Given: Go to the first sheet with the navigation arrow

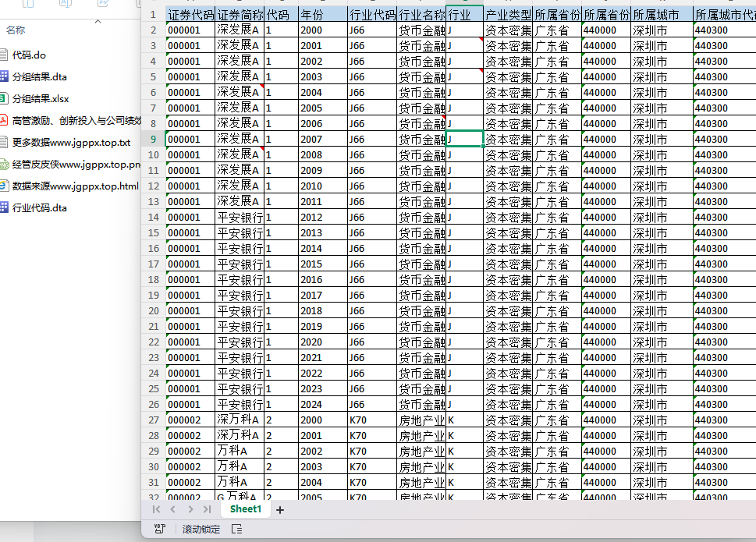Looking at the screenshot, I should [156, 509].
